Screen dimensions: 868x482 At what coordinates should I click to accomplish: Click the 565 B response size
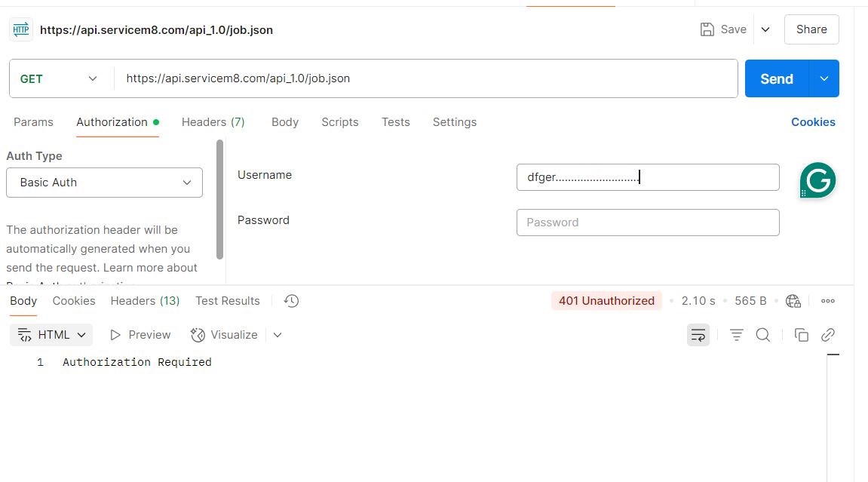coord(750,301)
